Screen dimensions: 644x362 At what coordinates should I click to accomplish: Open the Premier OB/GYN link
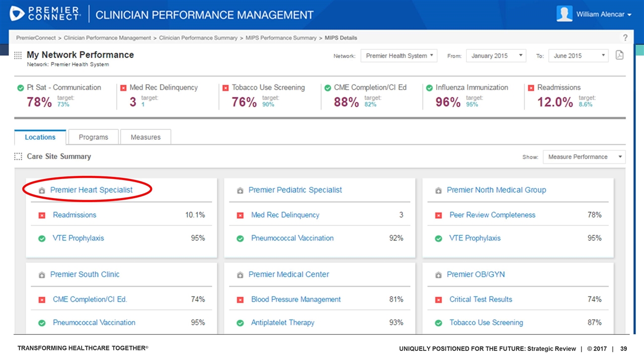click(475, 275)
